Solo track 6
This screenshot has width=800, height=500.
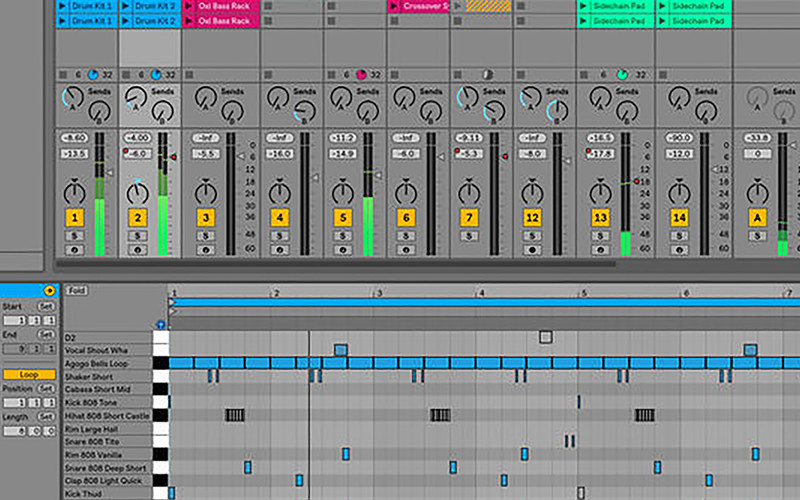pyautogui.click(x=406, y=236)
